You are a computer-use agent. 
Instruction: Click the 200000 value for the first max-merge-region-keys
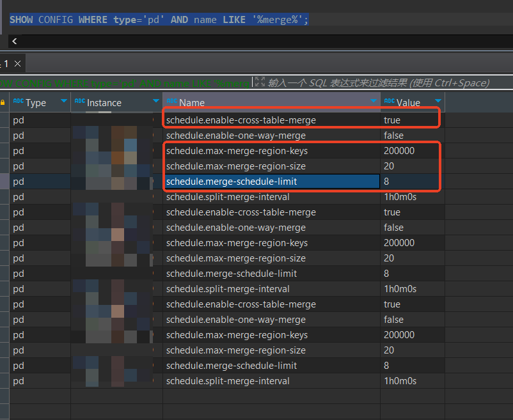click(x=399, y=151)
